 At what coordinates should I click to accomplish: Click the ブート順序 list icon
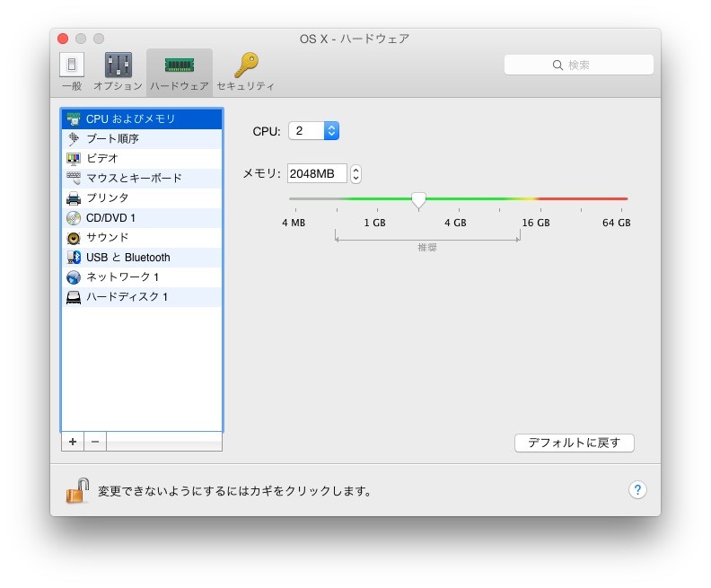click(x=74, y=139)
